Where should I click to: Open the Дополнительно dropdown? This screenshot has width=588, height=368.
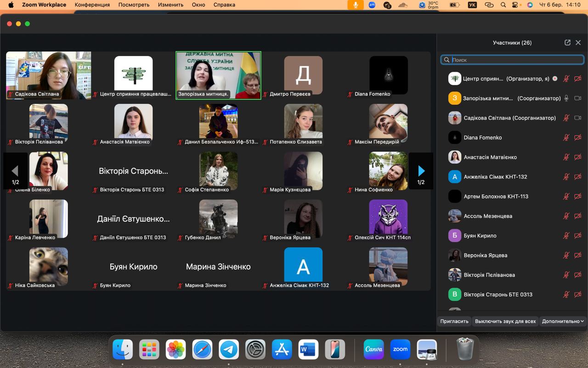pos(563,321)
